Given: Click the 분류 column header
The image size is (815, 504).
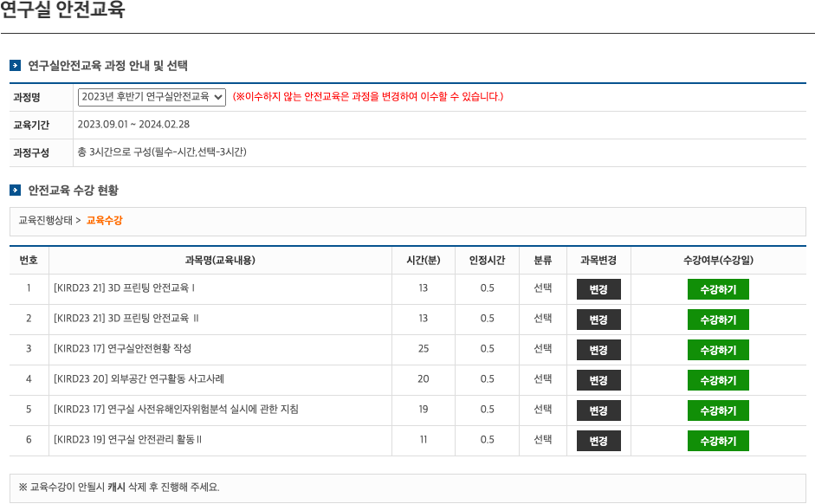Looking at the screenshot, I should [543, 261].
